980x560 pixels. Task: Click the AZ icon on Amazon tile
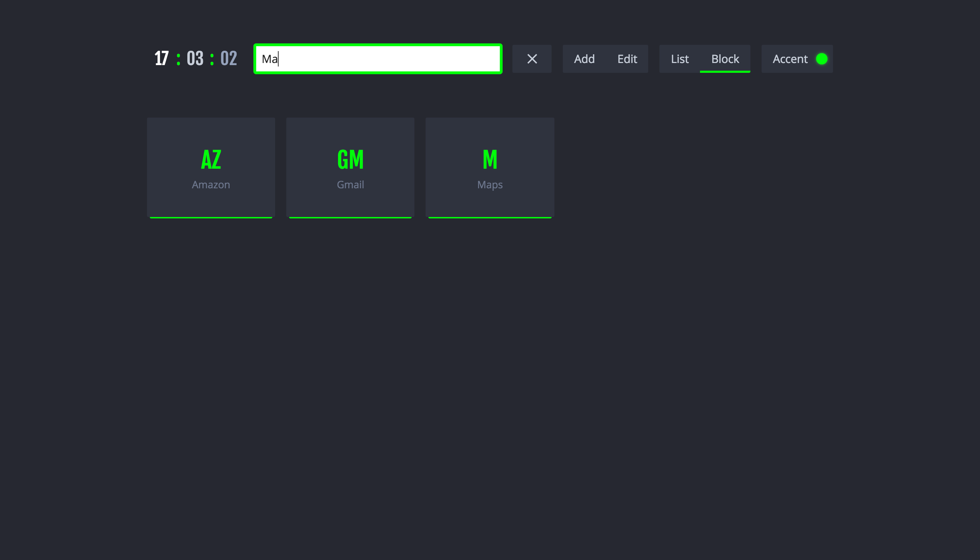click(x=211, y=159)
